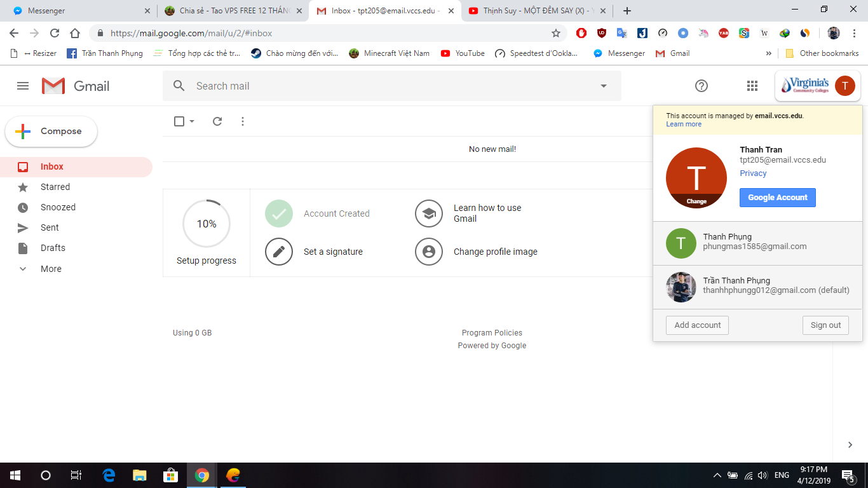Click the Google Account button

pos(778,198)
